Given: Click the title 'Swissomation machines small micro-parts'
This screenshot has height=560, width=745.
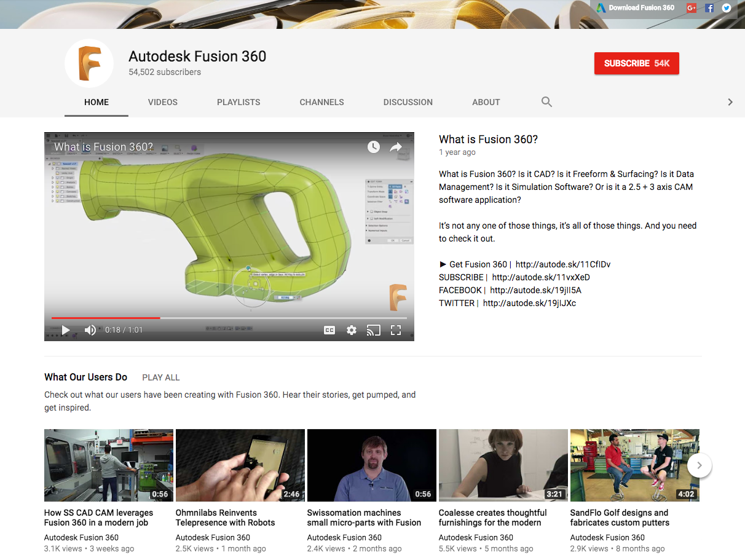Looking at the screenshot, I should pos(365,518).
